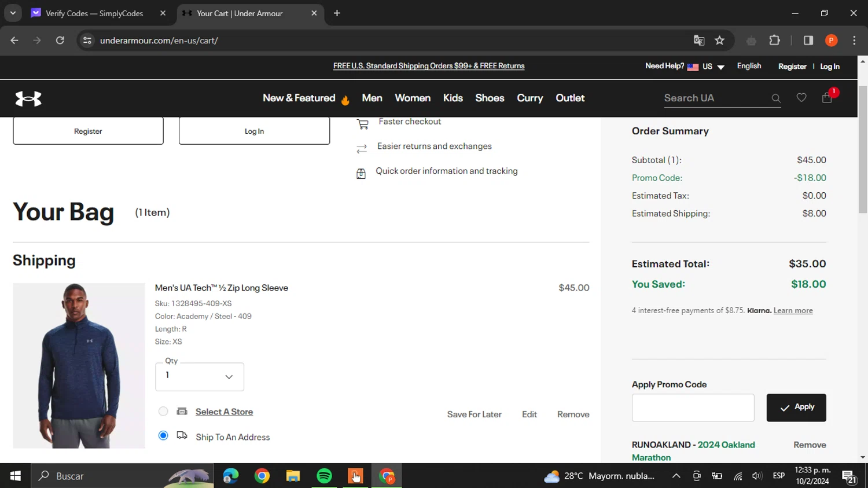
Task: Edit the bag item
Action: (x=529, y=414)
